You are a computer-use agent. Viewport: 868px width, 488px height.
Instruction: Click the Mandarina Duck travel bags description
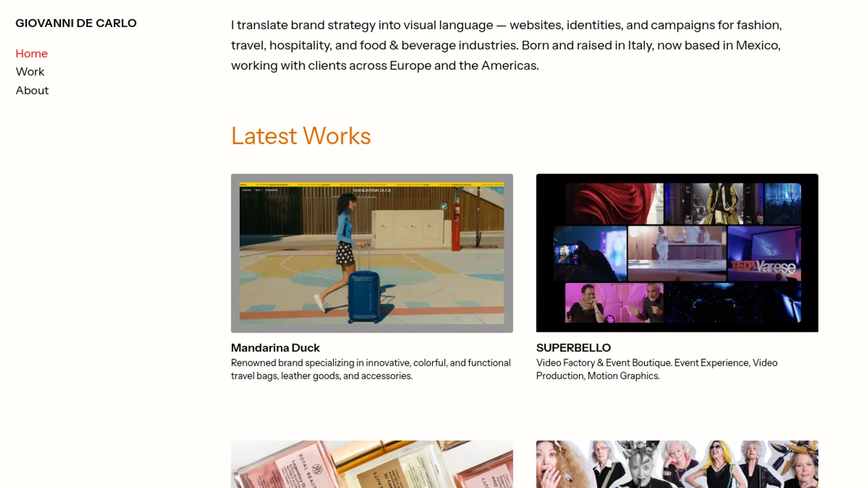pyautogui.click(x=371, y=369)
